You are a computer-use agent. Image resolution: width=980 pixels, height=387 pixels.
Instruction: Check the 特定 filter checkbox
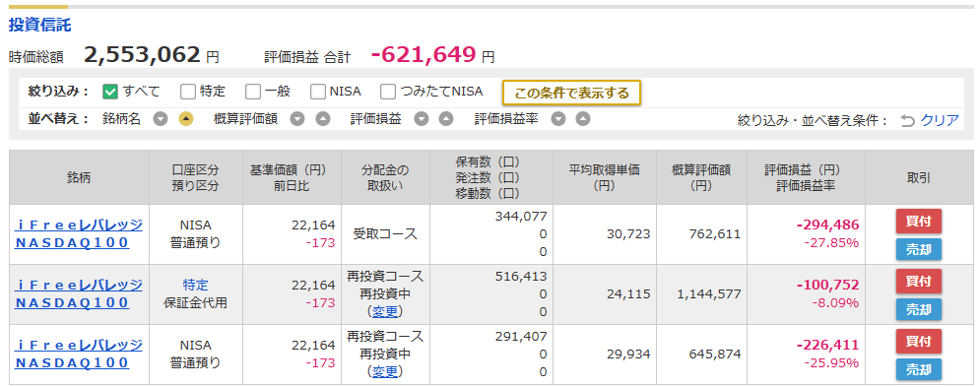[x=188, y=92]
